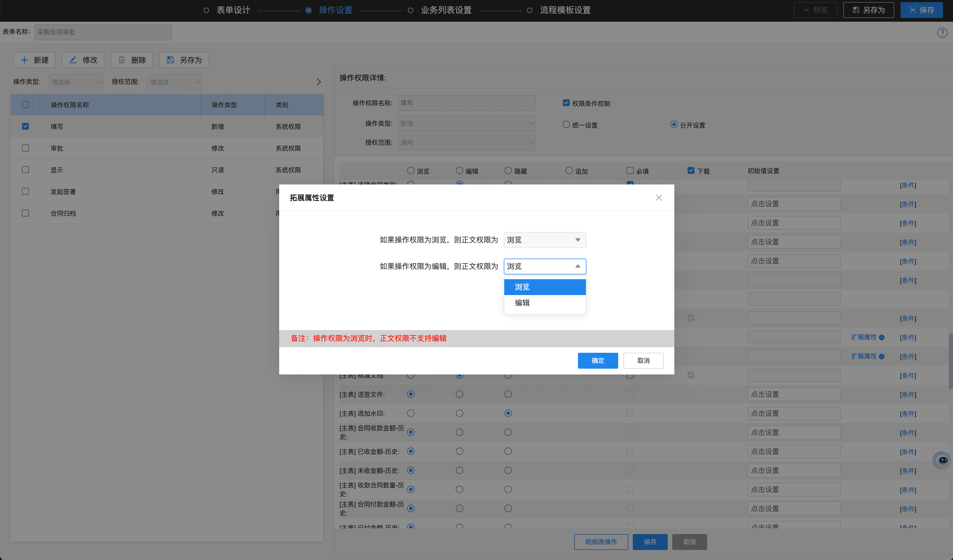The width and height of the screenshot is (953, 560).
Task: Click the bottom grey 取消 button
Action: (689, 542)
